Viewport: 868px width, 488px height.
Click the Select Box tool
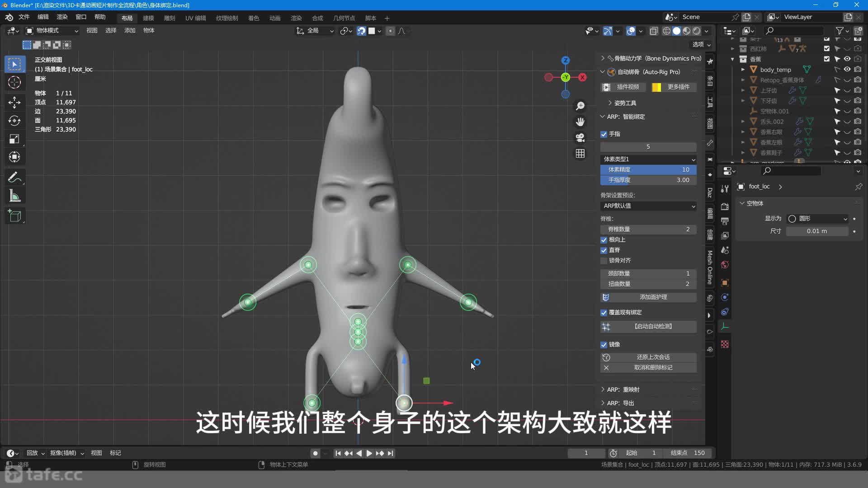pos(14,64)
